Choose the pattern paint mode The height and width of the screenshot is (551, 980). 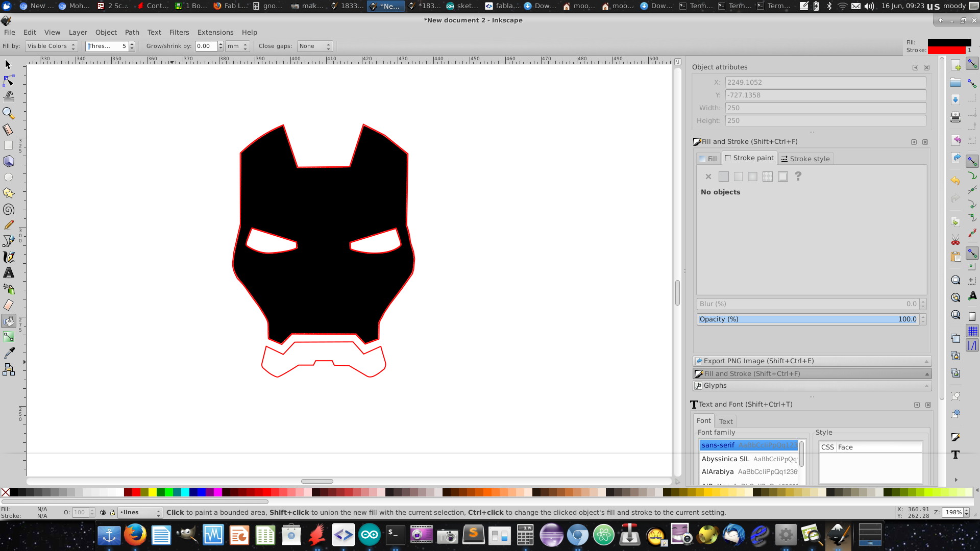[x=768, y=177]
